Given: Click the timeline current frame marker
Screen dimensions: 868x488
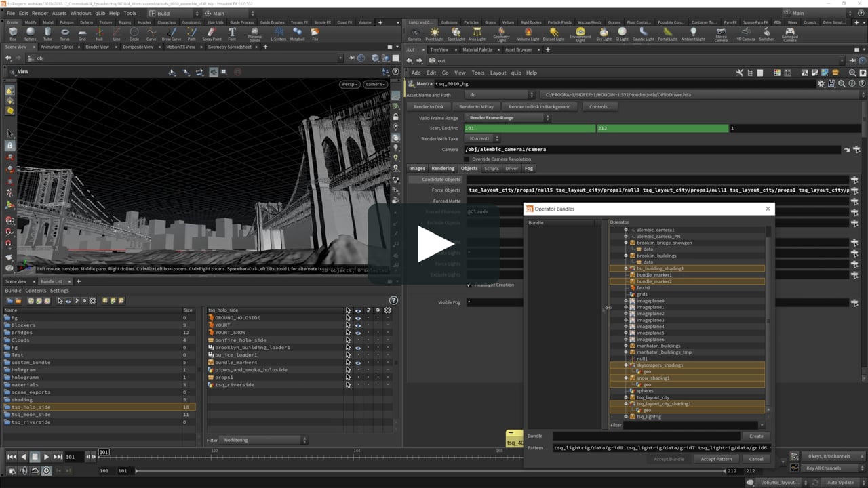Looking at the screenshot, I should [104, 452].
